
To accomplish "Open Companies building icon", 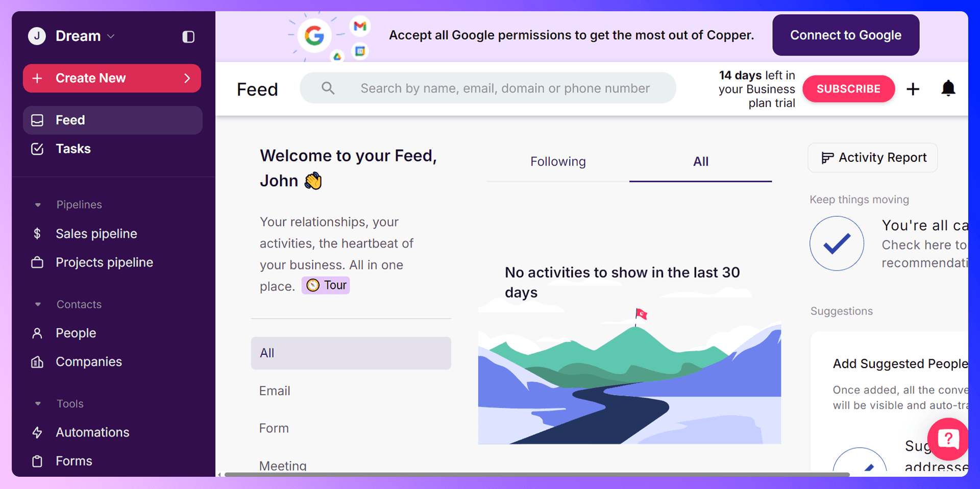I will pyautogui.click(x=37, y=362).
